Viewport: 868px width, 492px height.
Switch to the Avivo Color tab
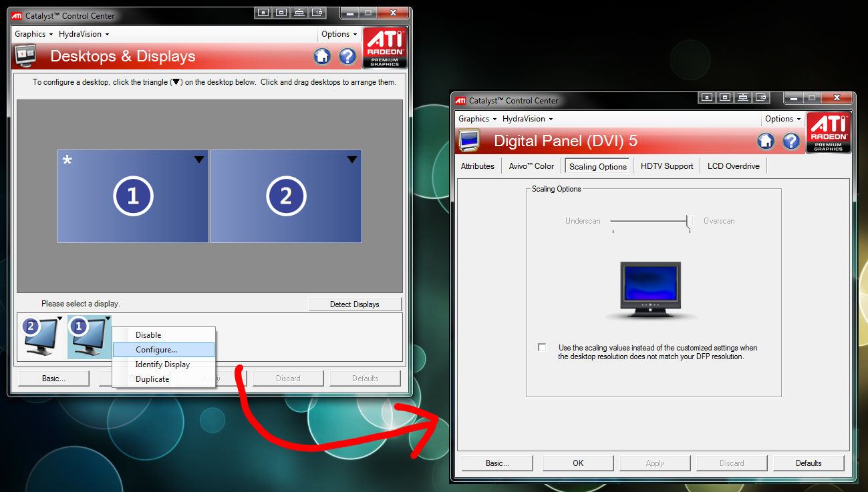531,166
